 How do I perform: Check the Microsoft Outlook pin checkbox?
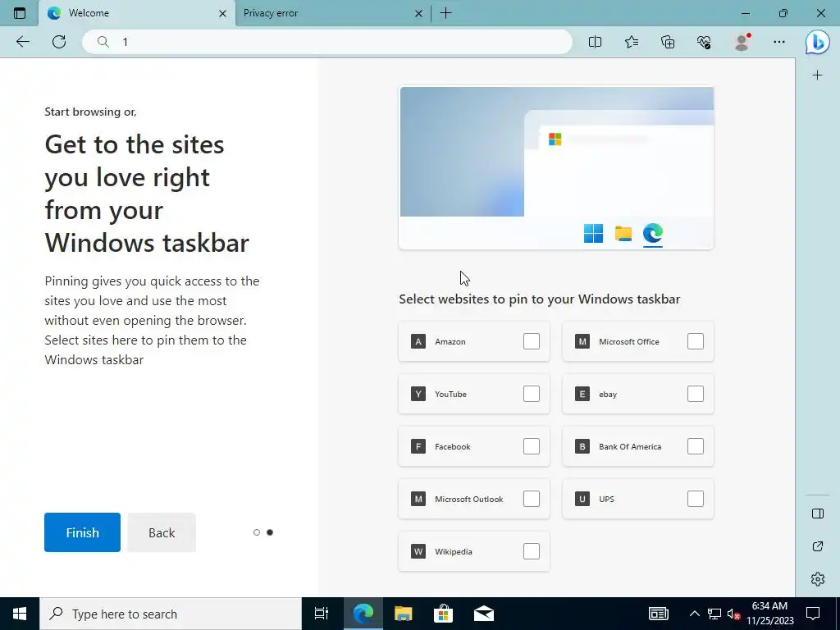click(x=532, y=499)
